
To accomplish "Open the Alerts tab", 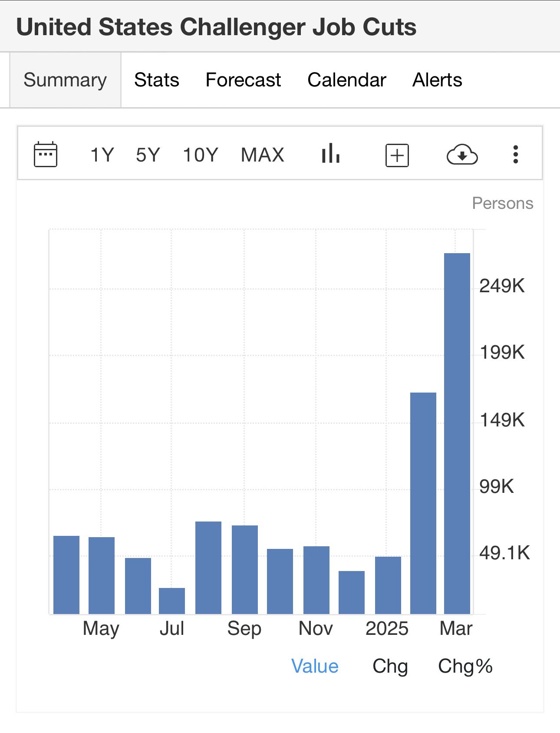I will click(x=437, y=80).
